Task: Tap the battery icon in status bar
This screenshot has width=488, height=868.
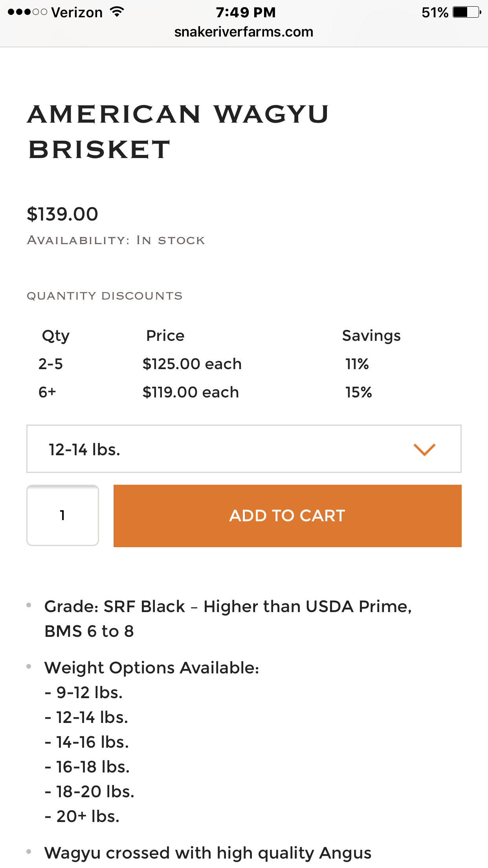Action: point(466,12)
